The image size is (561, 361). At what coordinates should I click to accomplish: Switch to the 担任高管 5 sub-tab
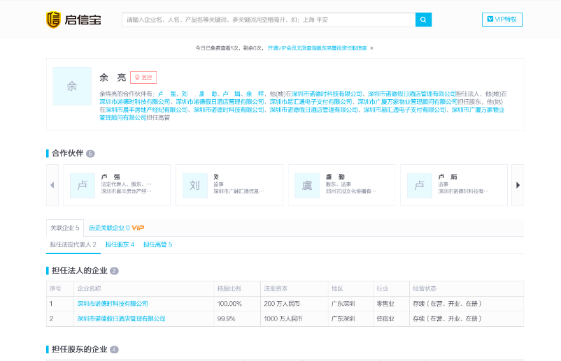coord(158,245)
